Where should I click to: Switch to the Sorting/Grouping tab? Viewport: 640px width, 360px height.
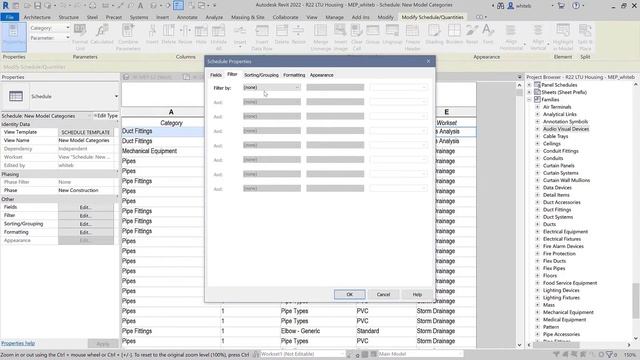click(261, 75)
